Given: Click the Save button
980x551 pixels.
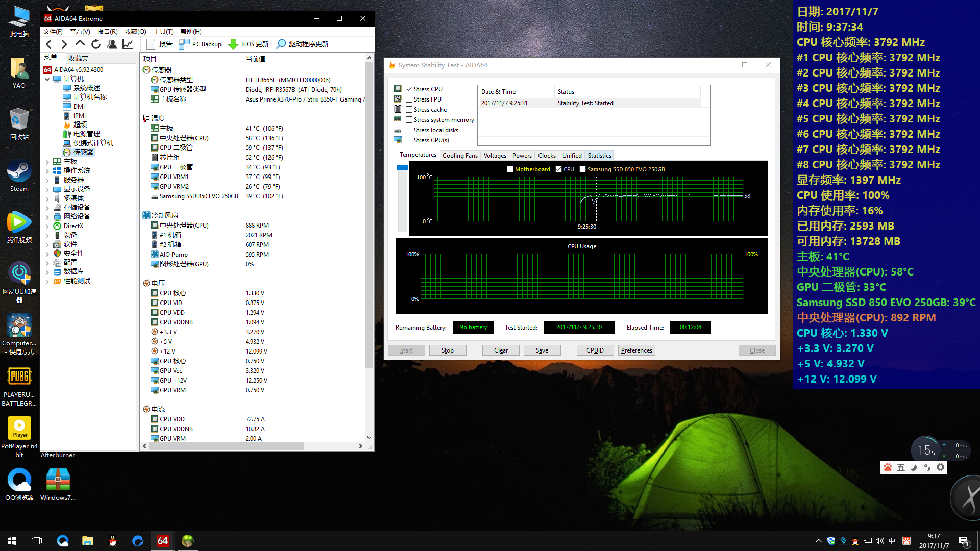Looking at the screenshot, I should click(542, 350).
